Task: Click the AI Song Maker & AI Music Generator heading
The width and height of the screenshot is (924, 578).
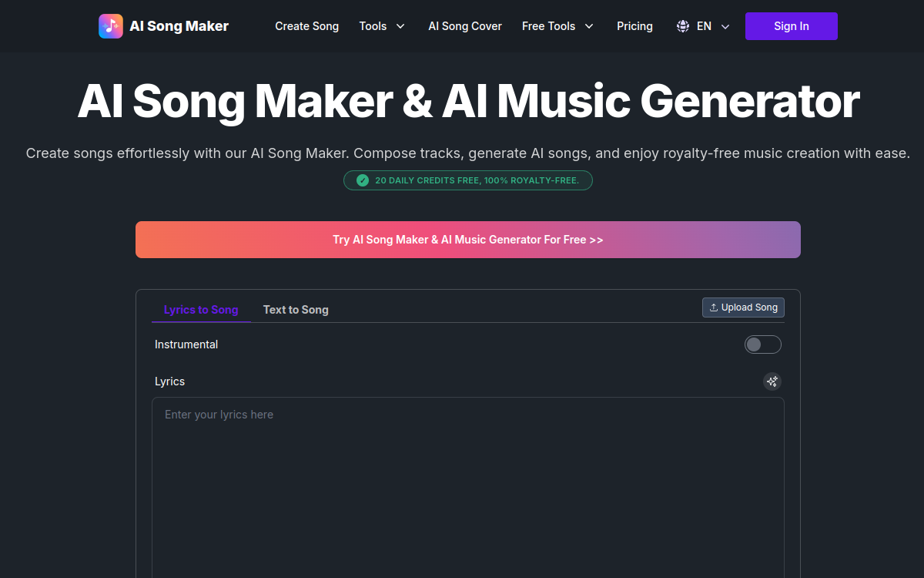Action: (x=468, y=100)
